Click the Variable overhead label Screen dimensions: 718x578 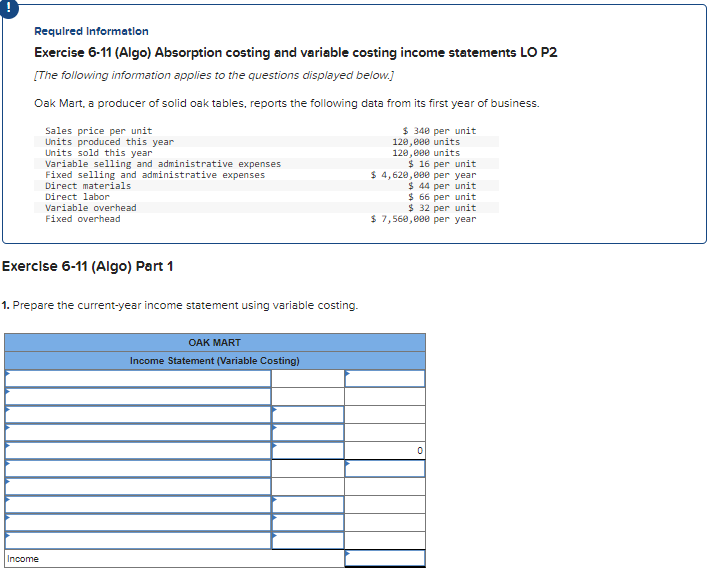pos(91,208)
